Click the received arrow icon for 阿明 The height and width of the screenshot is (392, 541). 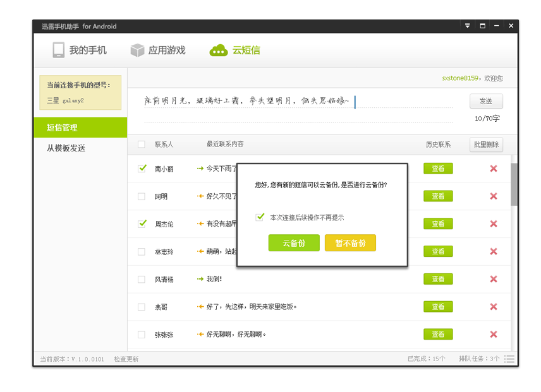pyautogui.click(x=200, y=196)
